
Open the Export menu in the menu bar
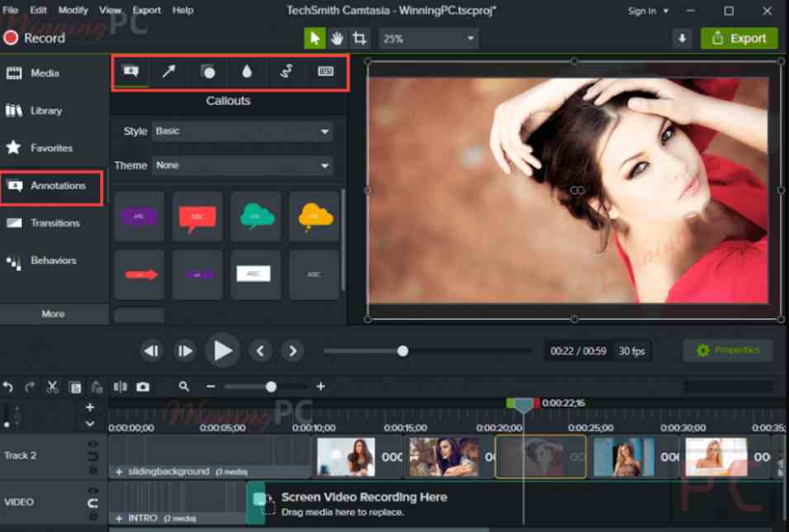click(146, 10)
